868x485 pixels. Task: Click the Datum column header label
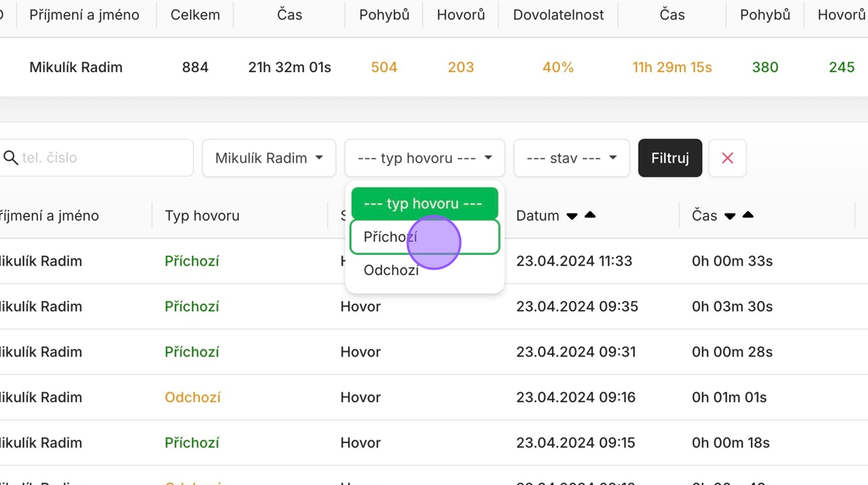click(x=538, y=215)
